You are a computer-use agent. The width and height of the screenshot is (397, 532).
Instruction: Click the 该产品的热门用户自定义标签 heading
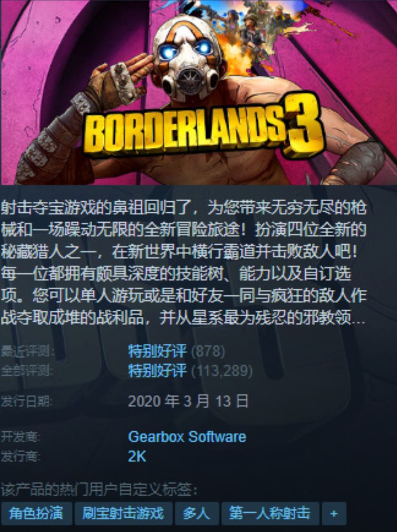pyautogui.click(x=99, y=490)
